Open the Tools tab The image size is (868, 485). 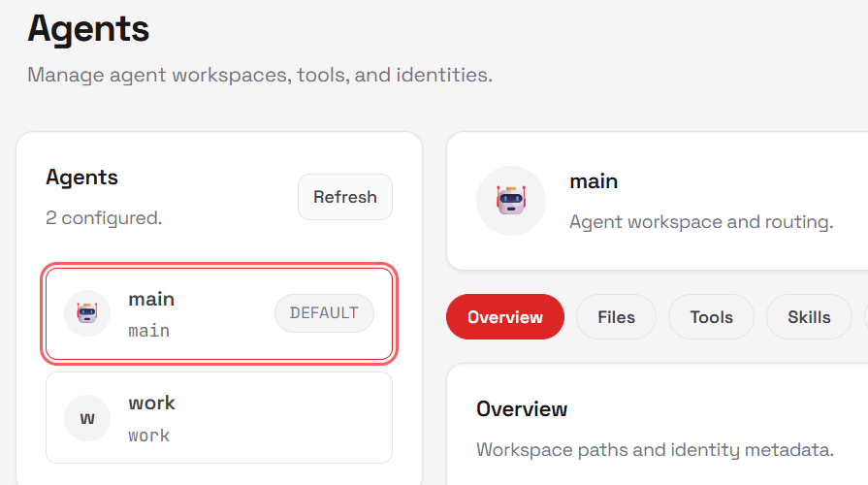pyautogui.click(x=711, y=317)
